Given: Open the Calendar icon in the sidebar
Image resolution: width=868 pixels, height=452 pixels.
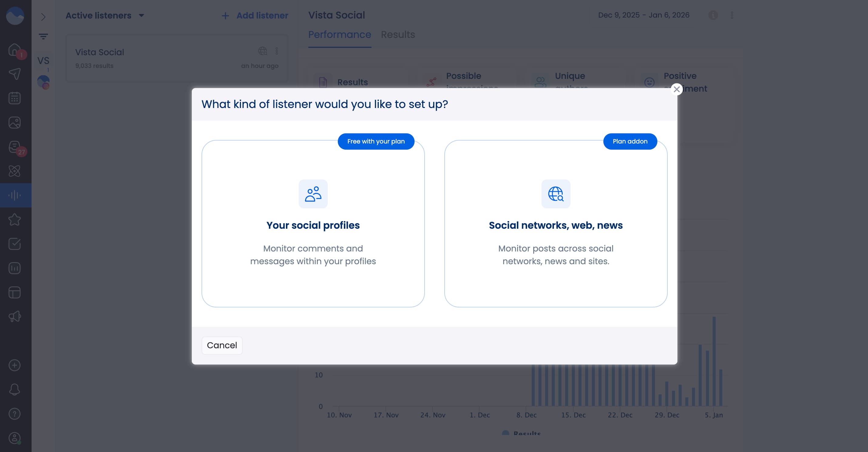Looking at the screenshot, I should tap(15, 98).
